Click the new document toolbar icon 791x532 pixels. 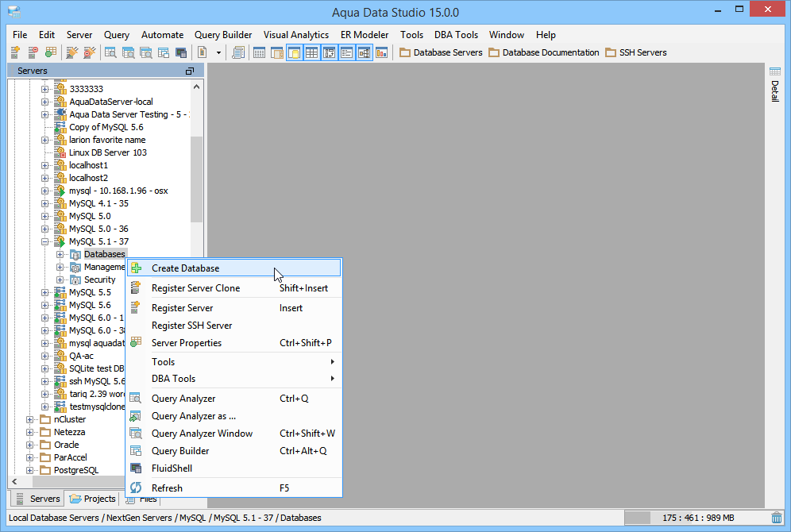203,52
